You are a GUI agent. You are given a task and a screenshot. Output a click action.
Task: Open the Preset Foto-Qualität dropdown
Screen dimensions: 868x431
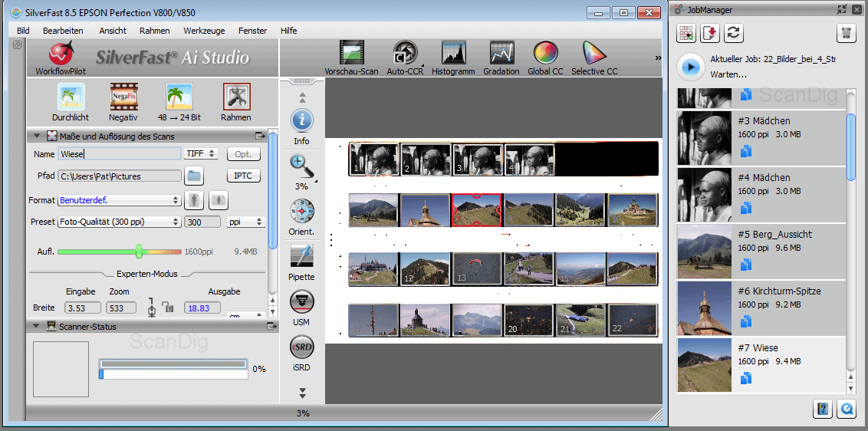click(120, 222)
